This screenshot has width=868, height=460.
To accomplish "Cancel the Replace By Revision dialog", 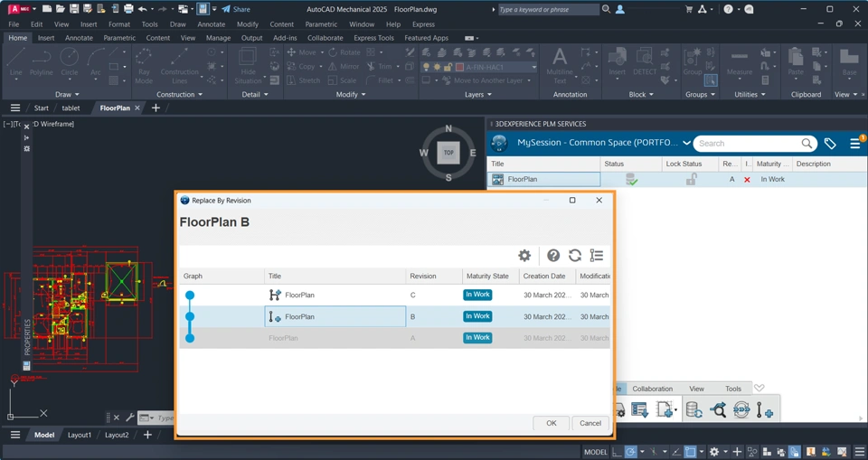I will point(590,423).
